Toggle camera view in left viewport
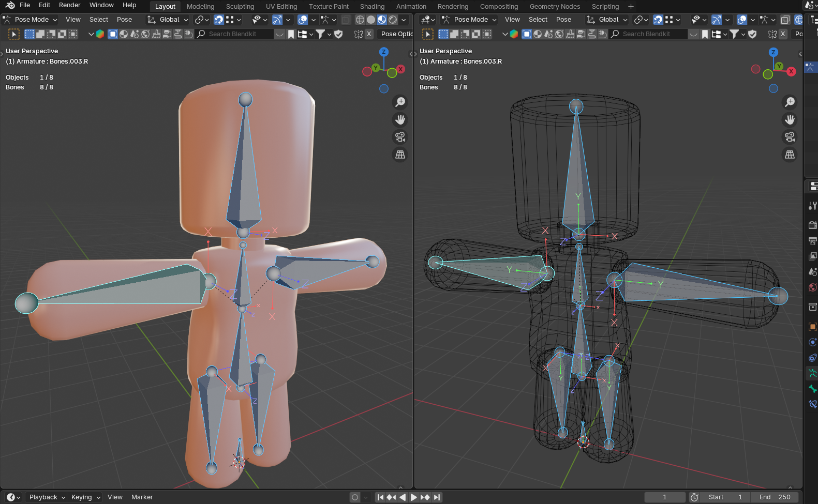The height and width of the screenshot is (504, 818). point(400,137)
